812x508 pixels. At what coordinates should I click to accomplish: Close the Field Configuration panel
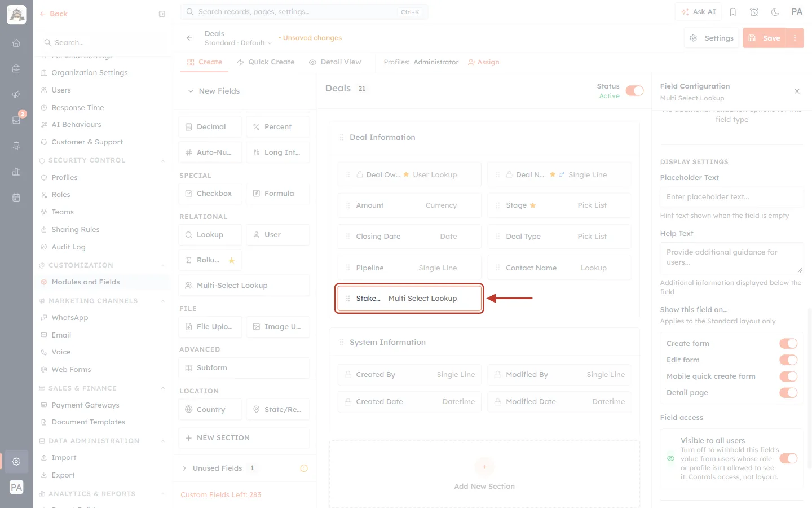(797, 91)
